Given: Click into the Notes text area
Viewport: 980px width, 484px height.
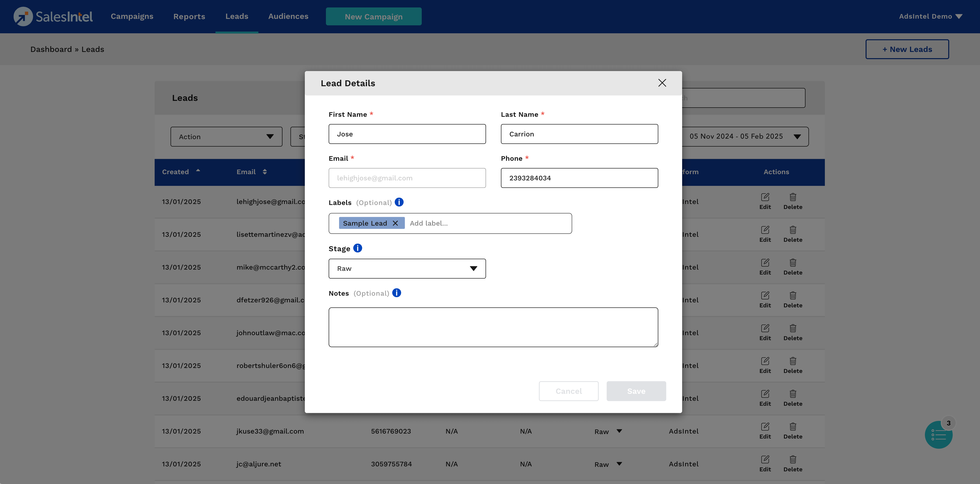Looking at the screenshot, I should coord(493,327).
